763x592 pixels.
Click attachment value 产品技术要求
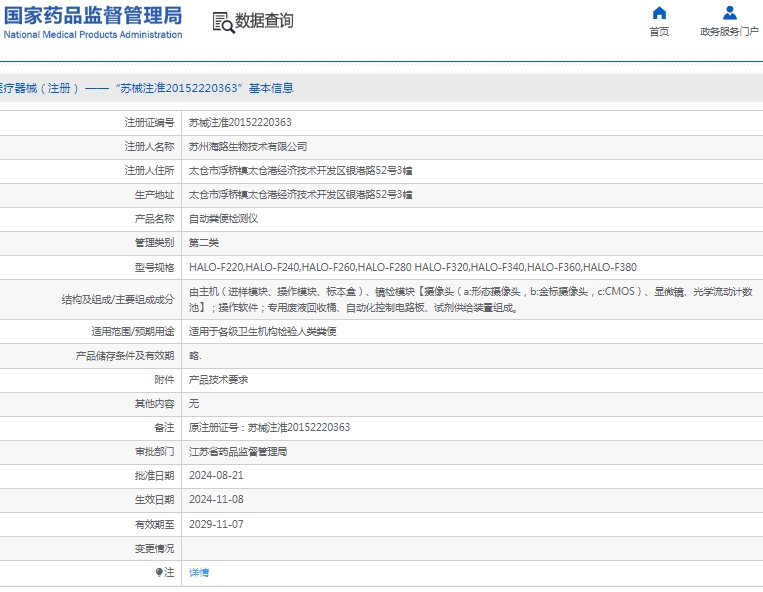point(218,379)
